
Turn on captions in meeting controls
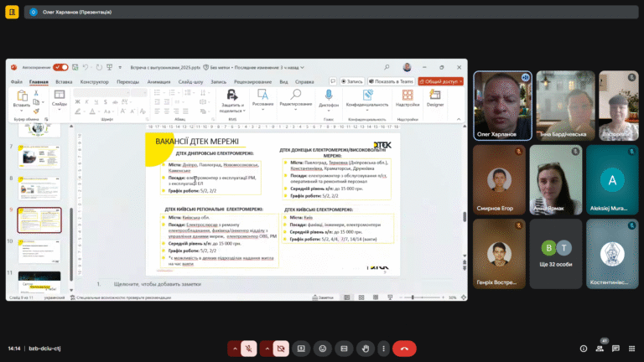(344, 349)
